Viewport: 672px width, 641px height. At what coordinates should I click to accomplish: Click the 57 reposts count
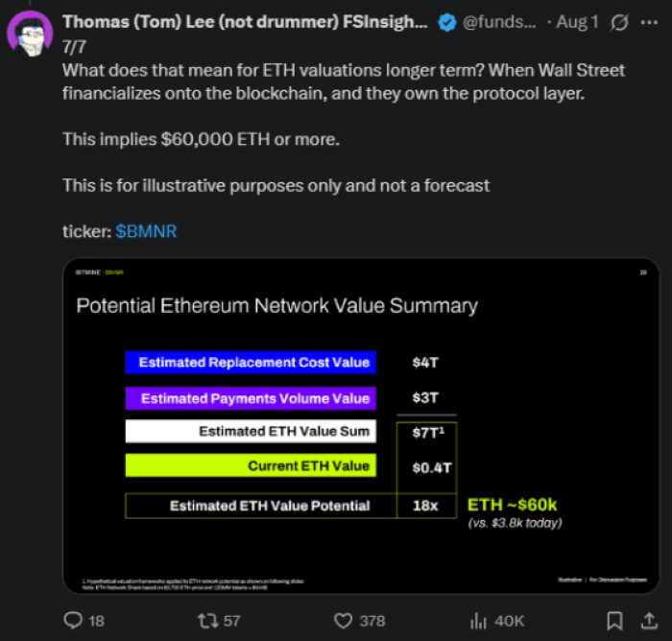[231, 621]
